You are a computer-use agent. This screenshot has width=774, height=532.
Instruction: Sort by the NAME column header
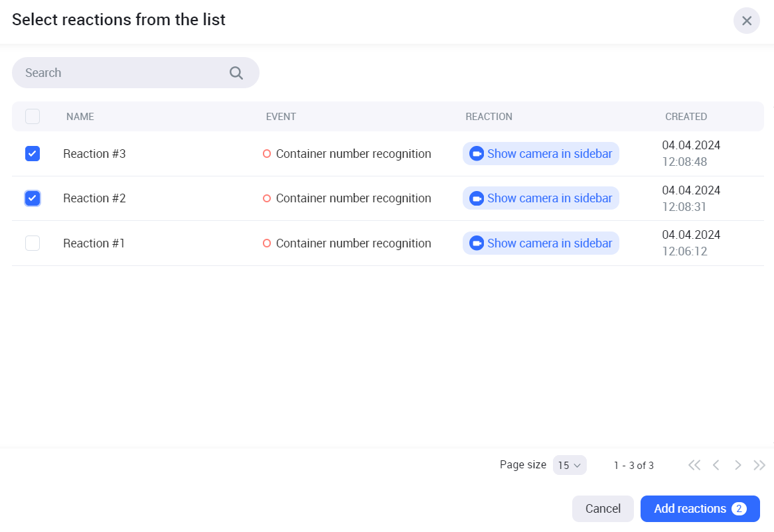[x=80, y=117]
